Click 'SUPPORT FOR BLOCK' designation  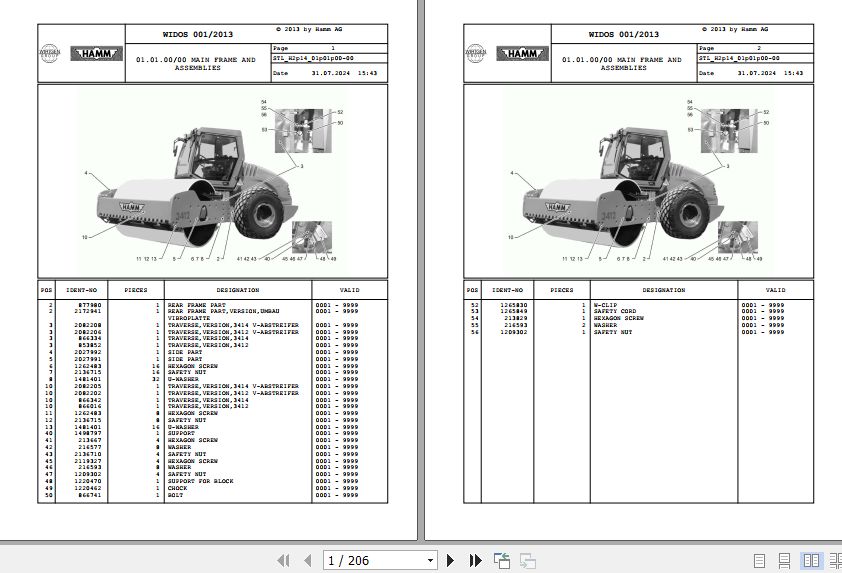pyautogui.click(x=200, y=481)
